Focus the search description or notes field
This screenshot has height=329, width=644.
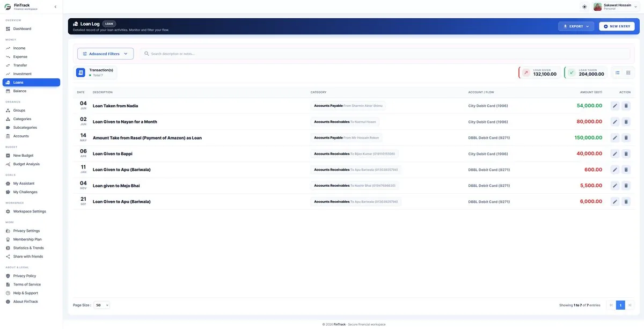(x=385, y=54)
